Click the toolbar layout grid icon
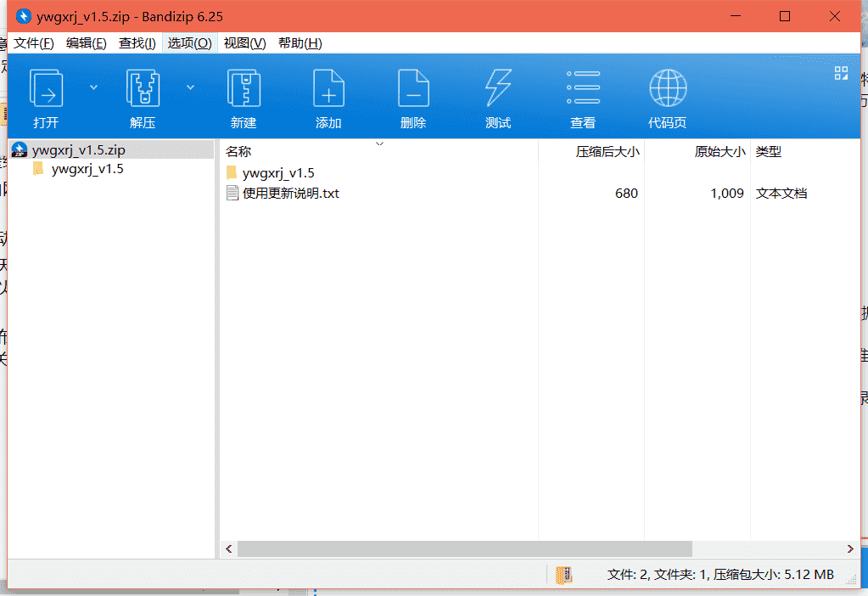This screenshot has height=596, width=868. (x=841, y=73)
